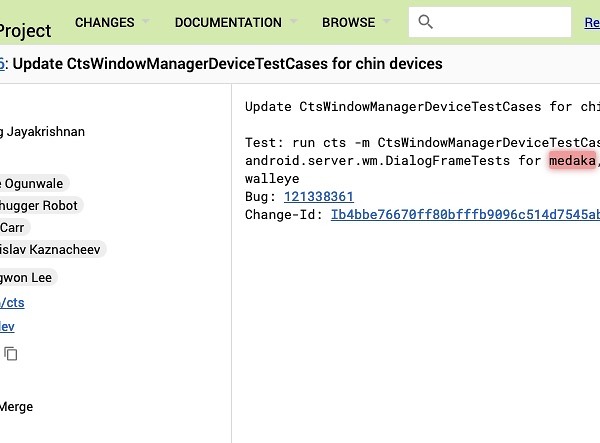Open the Change-Id hash link
Image resolution: width=600 pixels, height=443 pixels.
coord(465,214)
